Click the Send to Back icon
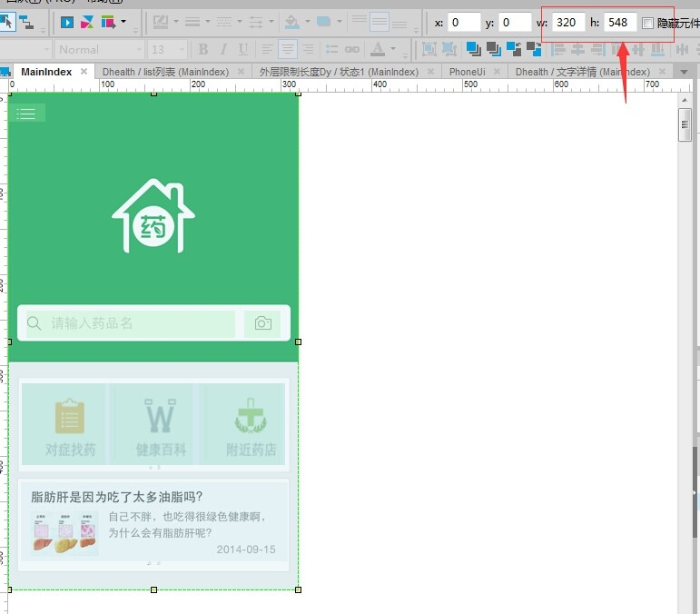The height and width of the screenshot is (614, 700). tap(493, 49)
